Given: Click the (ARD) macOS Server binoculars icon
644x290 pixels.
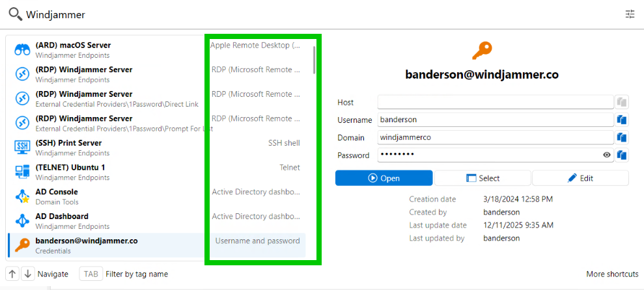Looking at the screenshot, I should tap(22, 49).
